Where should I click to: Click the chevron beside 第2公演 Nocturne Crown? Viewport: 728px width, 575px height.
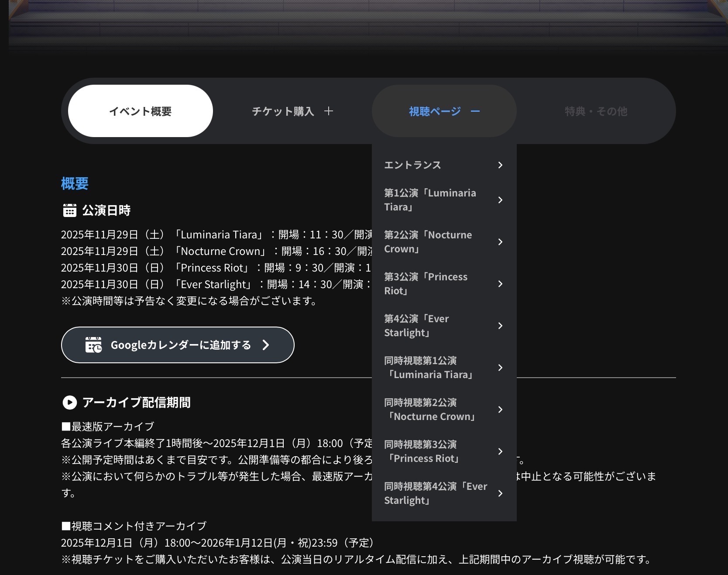[500, 242]
